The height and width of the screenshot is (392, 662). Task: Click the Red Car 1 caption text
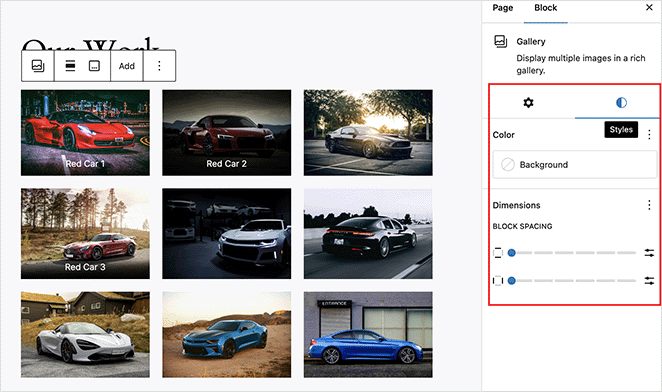[85, 164]
